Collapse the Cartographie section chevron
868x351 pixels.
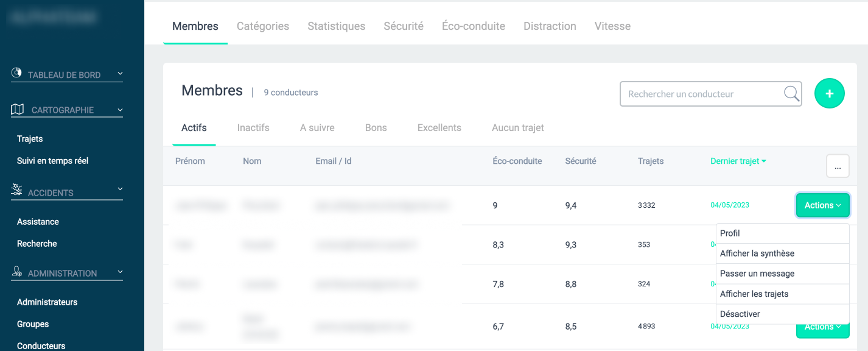tap(120, 110)
